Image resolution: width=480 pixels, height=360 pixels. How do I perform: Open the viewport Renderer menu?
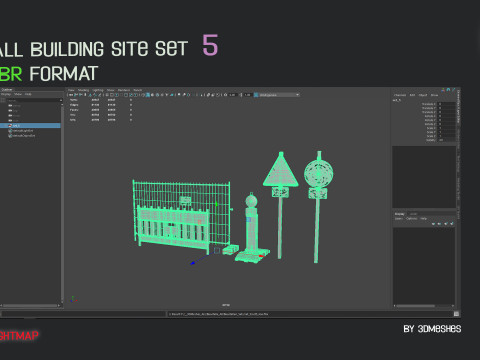point(124,90)
